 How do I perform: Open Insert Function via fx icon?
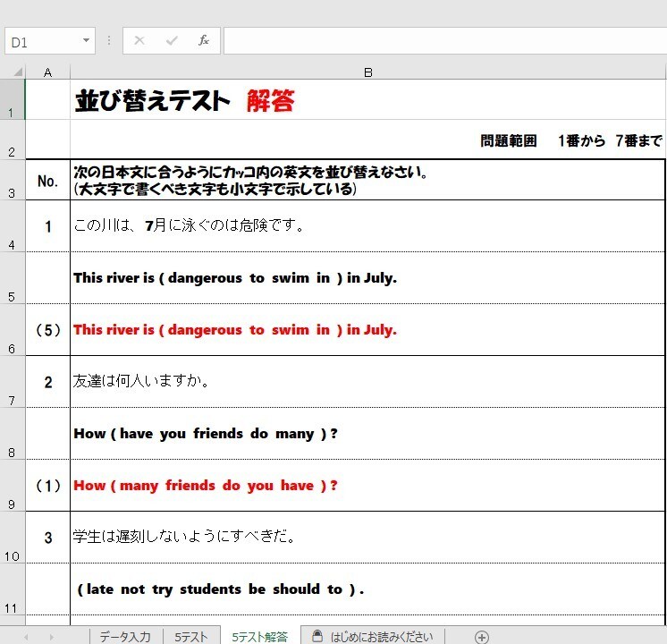pos(203,40)
